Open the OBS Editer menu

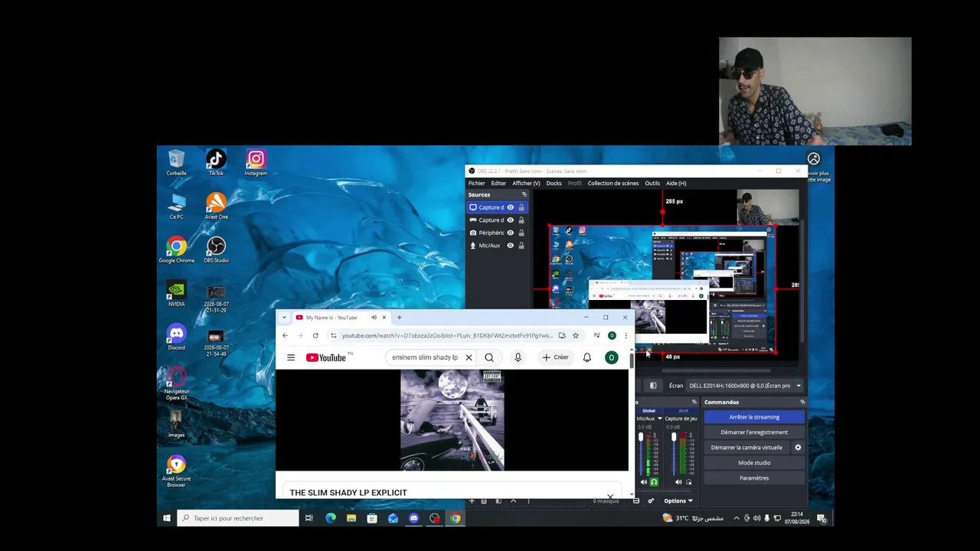pyautogui.click(x=498, y=183)
